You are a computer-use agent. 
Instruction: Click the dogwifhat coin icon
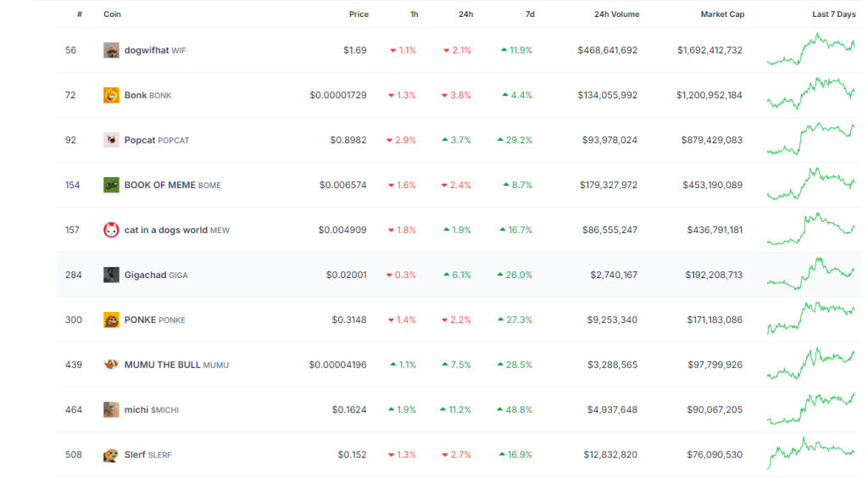pyautogui.click(x=111, y=51)
